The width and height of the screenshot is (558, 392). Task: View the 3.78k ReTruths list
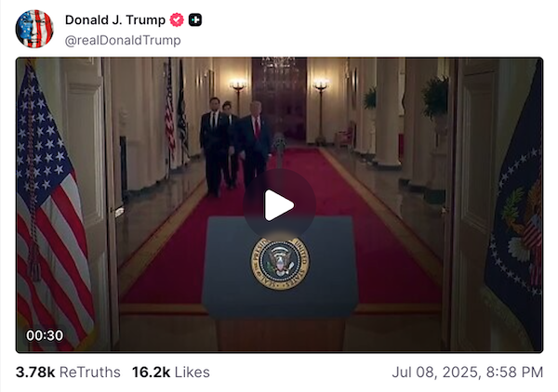[x=68, y=372]
